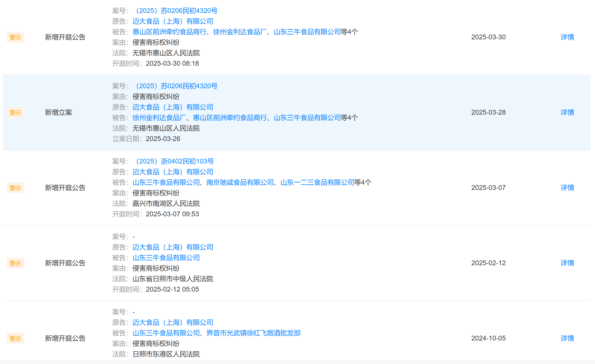The width and height of the screenshot is (595, 364).
Task: Open defendant 山东三牛食品有限公司 in the 新增立案 row
Action: 307,118
